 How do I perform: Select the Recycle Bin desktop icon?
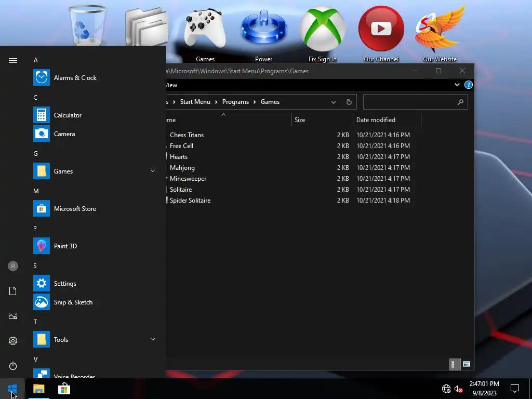click(87, 25)
